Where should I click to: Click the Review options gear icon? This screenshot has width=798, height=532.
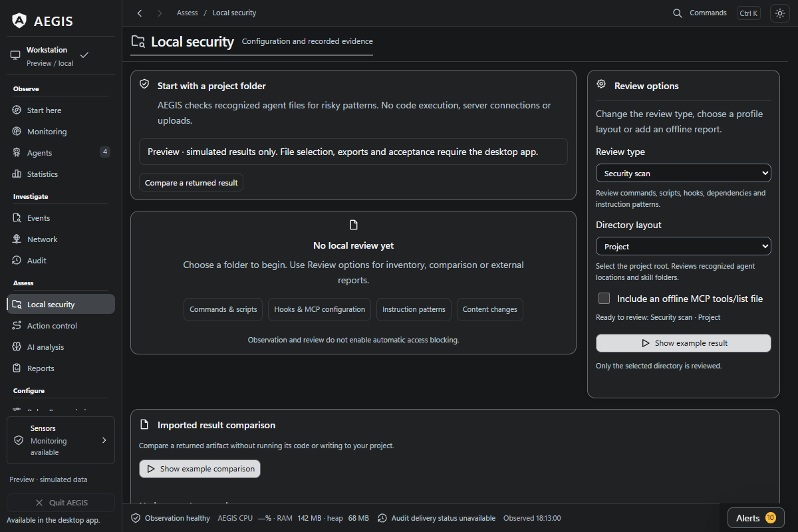point(601,84)
